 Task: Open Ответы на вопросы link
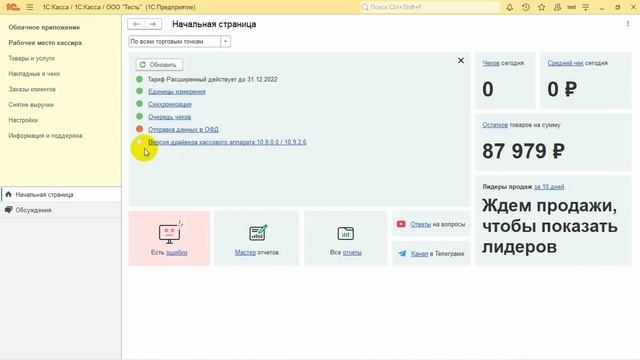pos(421,224)
